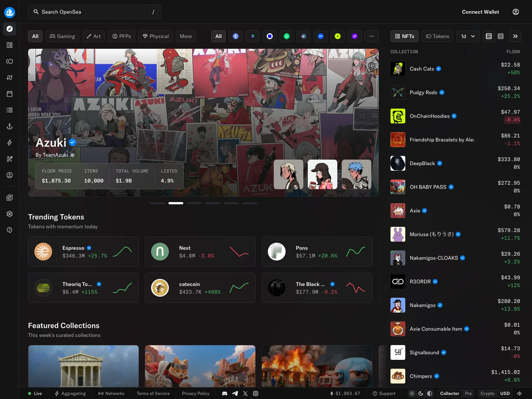Open the Discord icon in footer
532x399 pixels.
(x=225, y=393)
